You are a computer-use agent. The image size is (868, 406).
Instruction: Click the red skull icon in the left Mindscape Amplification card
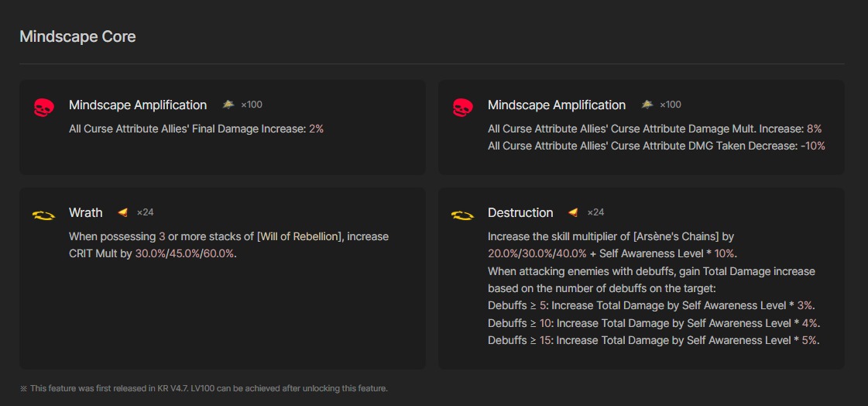coord(43,108)
